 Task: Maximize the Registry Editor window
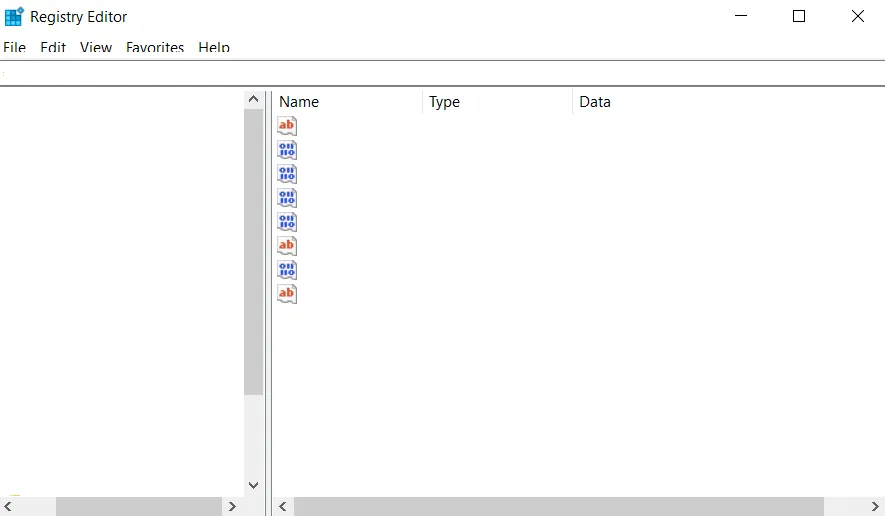[x=799, y=16]
